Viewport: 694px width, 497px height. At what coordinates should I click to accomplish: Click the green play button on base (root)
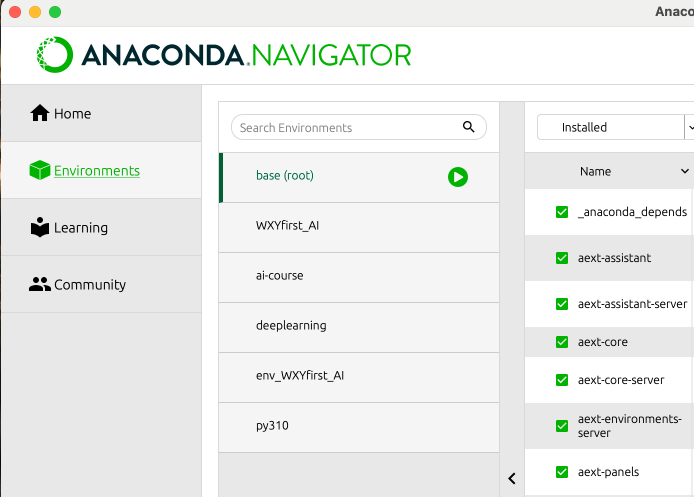tap(458, 177)
